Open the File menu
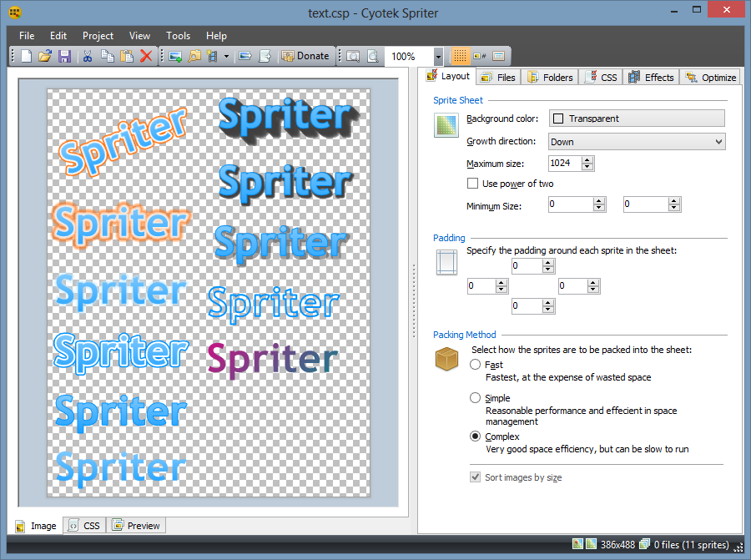This screenshot has height=560, width=751. [27, 36]
